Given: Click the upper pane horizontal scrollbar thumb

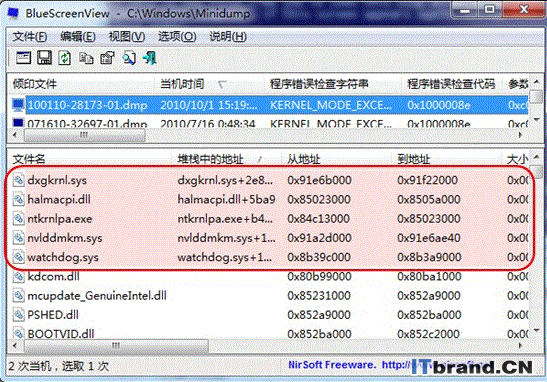Looking at the screenshot, I should (x=84, y=135).
